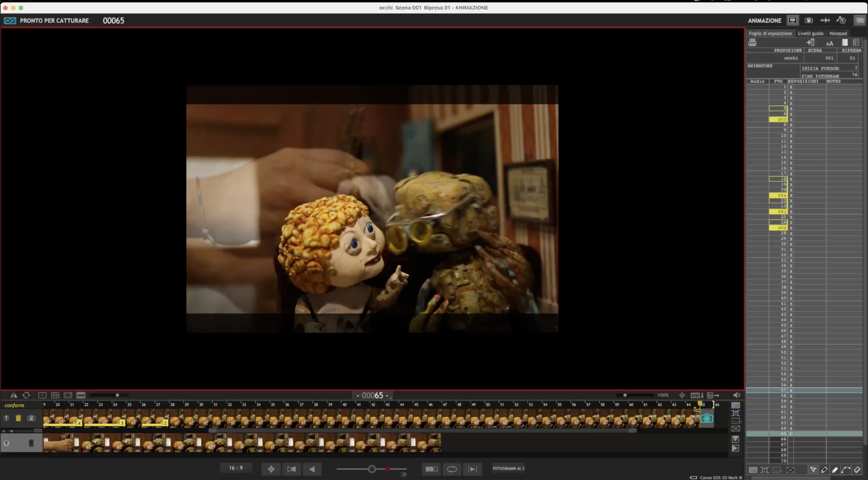The width and height of the screenshot is (868, 480).
Task: Toggle the ping-pong bowtie playback button
Action: (x=292, y=469)
